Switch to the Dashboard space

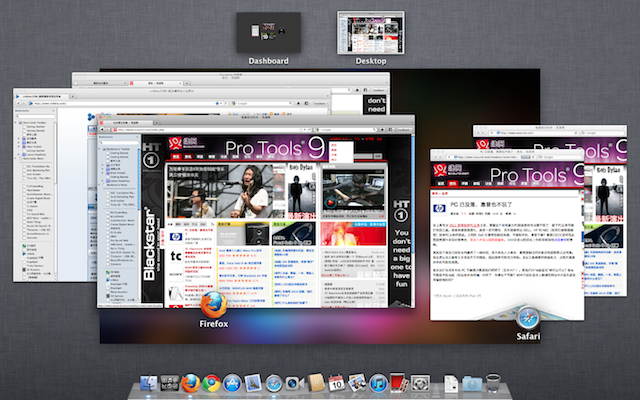pos(269,32)
